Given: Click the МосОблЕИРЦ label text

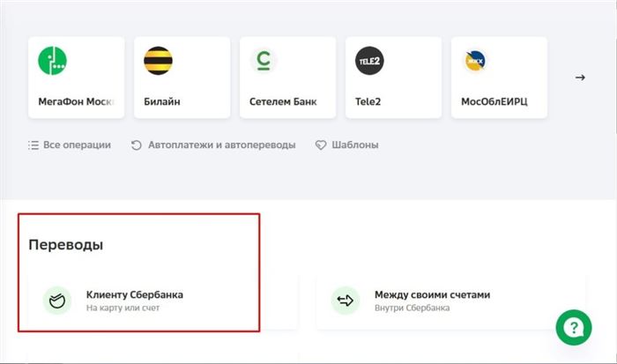Looking at the screenshot, I should (494, 101).
